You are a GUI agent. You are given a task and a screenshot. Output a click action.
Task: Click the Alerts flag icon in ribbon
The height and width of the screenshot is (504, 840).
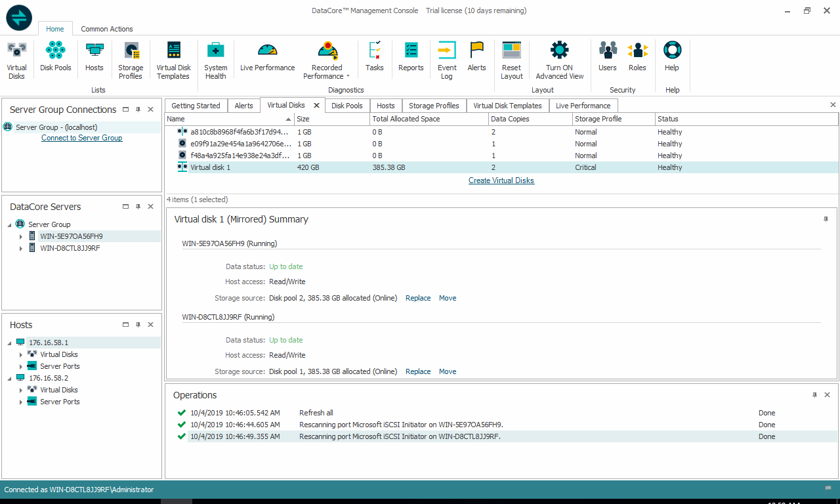(476, 56)
